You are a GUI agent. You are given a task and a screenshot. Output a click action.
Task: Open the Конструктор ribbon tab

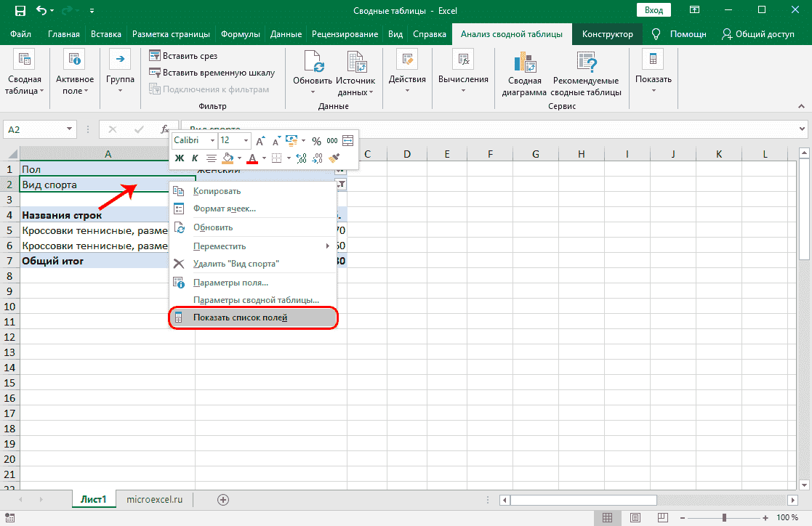pos(607,34)
